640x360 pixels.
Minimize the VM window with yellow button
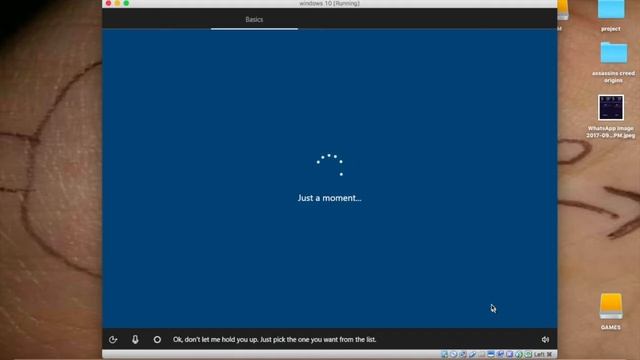tap(118, 3)
